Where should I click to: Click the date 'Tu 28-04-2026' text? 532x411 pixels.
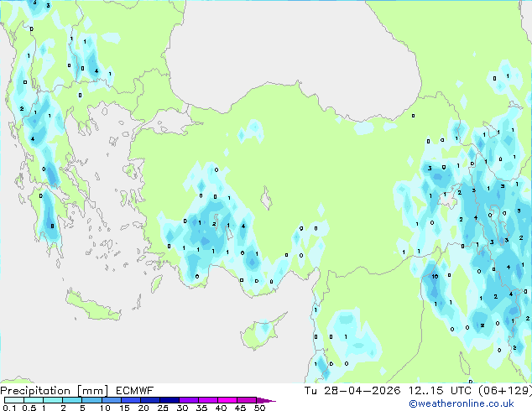[352, 391]
